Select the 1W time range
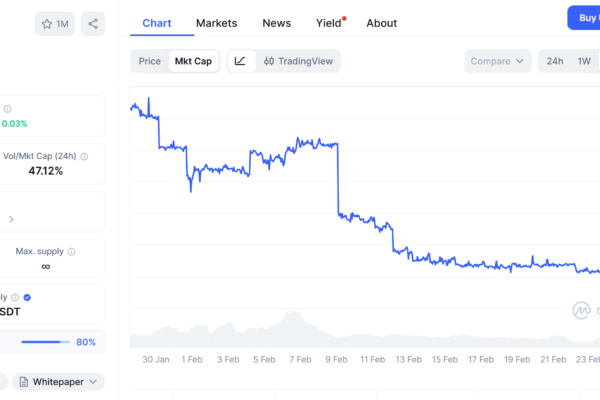 click(585, 61)
